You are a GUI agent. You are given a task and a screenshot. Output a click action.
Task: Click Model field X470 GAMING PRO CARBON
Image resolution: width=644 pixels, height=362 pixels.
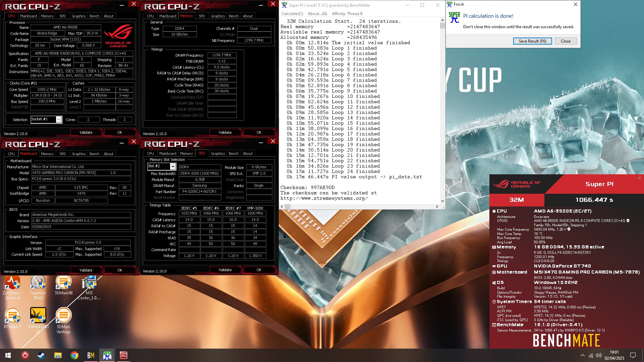[x=63, y=173]
